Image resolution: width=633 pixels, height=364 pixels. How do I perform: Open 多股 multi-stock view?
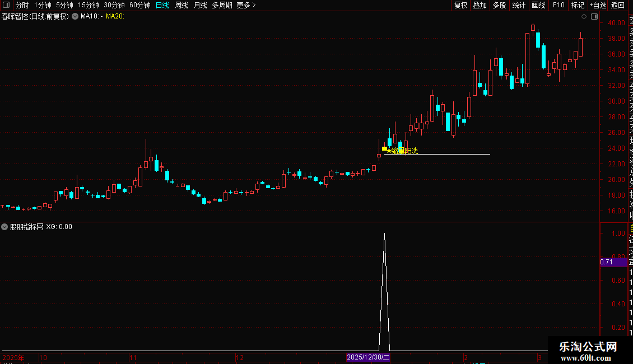pos(499,5)
